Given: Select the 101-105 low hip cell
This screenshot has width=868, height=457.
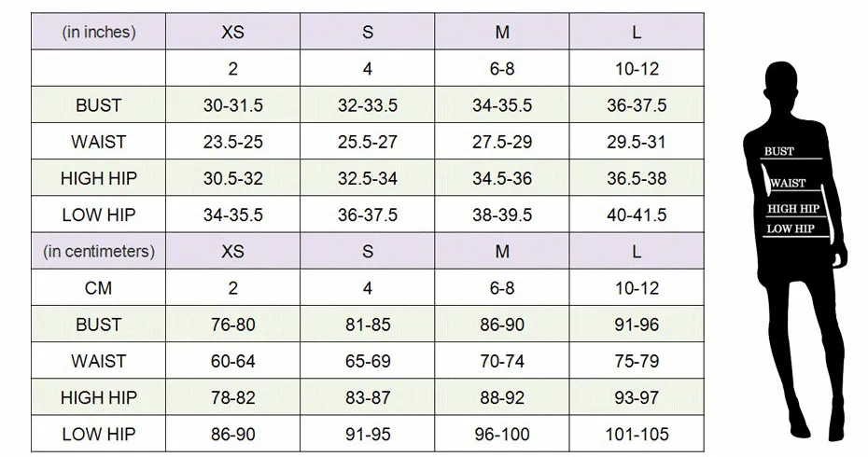Looking at the screenshot, I should (637, 434).
